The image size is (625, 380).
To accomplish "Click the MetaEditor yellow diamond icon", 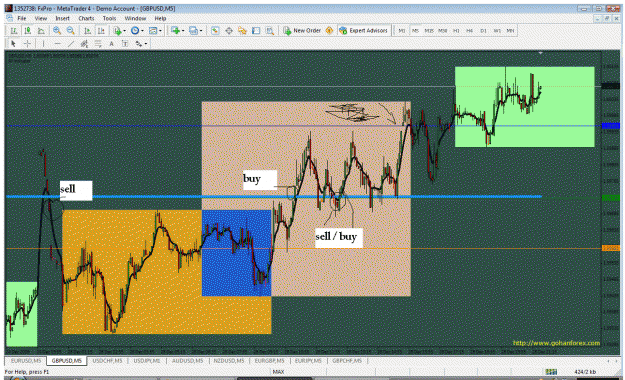I will (329, 31).
